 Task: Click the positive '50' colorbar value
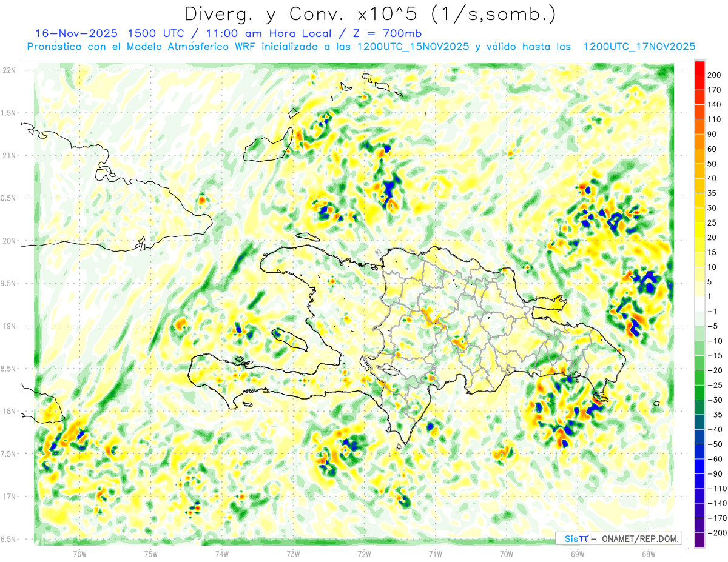(712, 164)
